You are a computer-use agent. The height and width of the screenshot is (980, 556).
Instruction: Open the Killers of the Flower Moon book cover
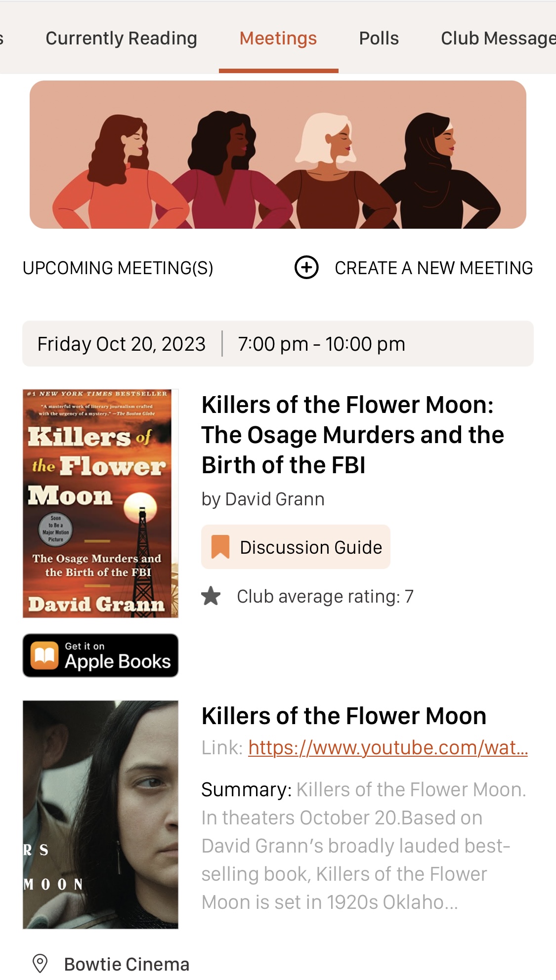[x=100, y=503]
